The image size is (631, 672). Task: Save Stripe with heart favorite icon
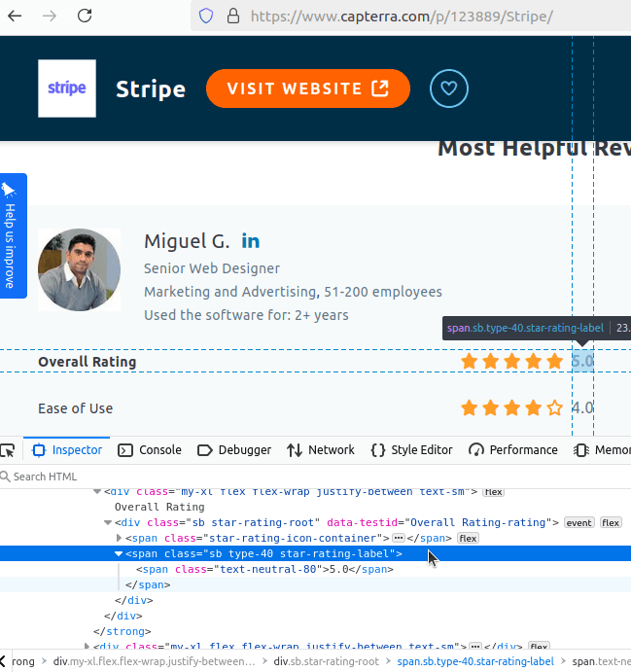pyautogui.click(x=448, y=88)
